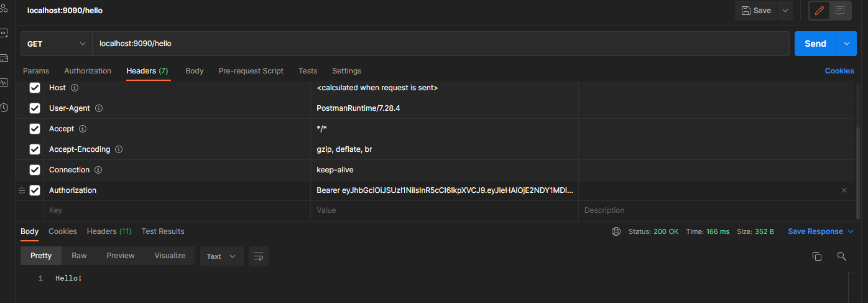Viewport: 868px width, 303px height.
Task: Uncheck the Accept header checkbox
Action: tap(35, 129)
